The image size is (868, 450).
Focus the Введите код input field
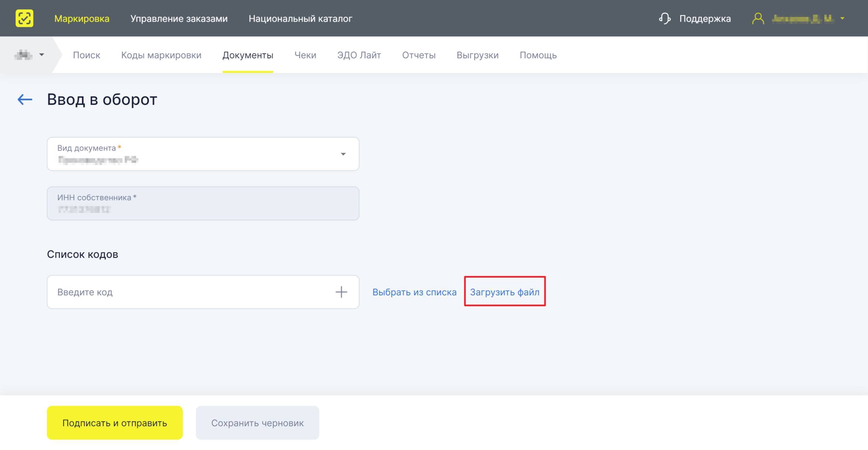(x=203, y=292)
